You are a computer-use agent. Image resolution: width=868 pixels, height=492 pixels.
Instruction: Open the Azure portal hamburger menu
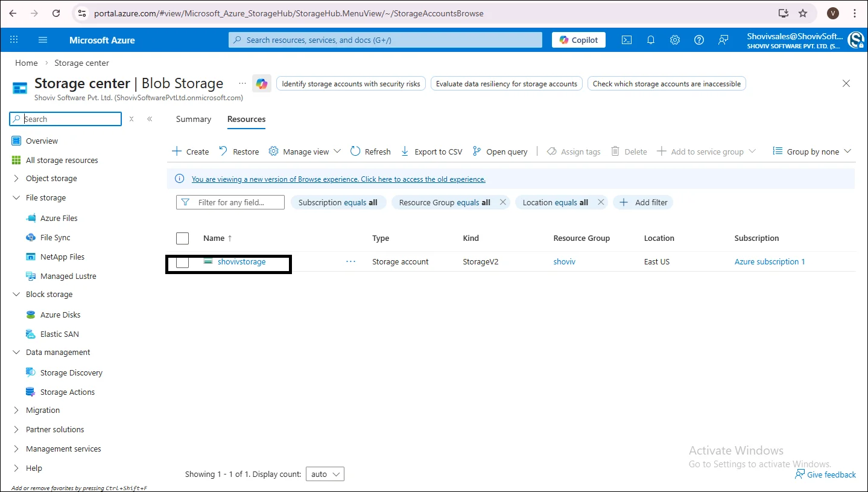pyautogui.click(x=43, y=40)
